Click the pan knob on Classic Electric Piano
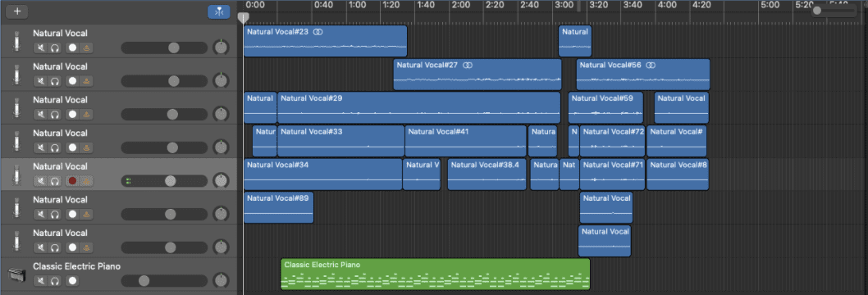868x295 pixels. point(221,280)
